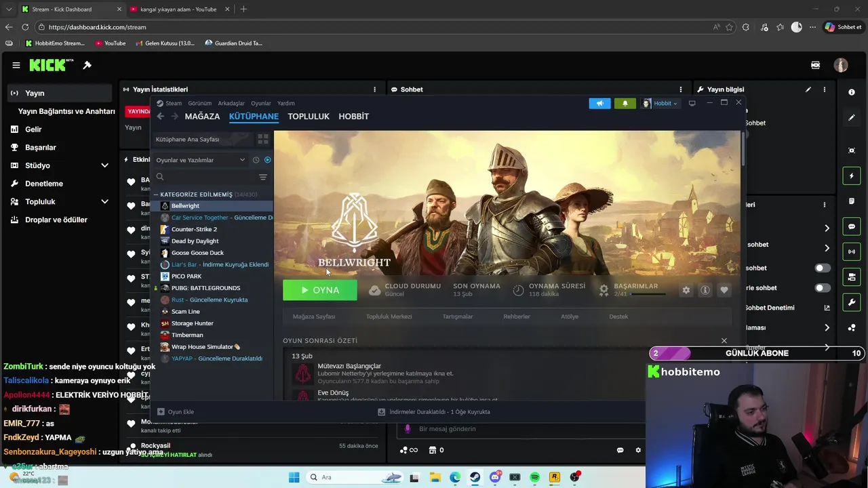Image resolution: width=868 pixels, height=488 pixels.
Task: Open advanced filter icon beside library search
Action: point(263,177)
